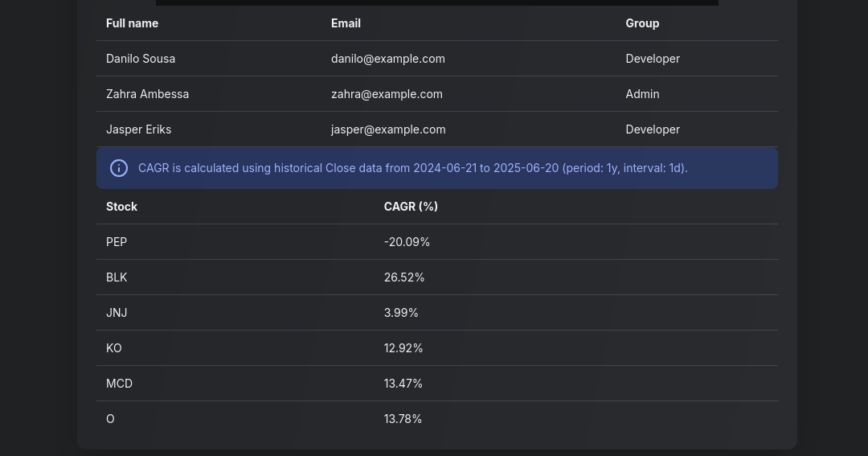The image size is (868, 456).
Task: Select the Full name column header
Action: click(133, 23)
